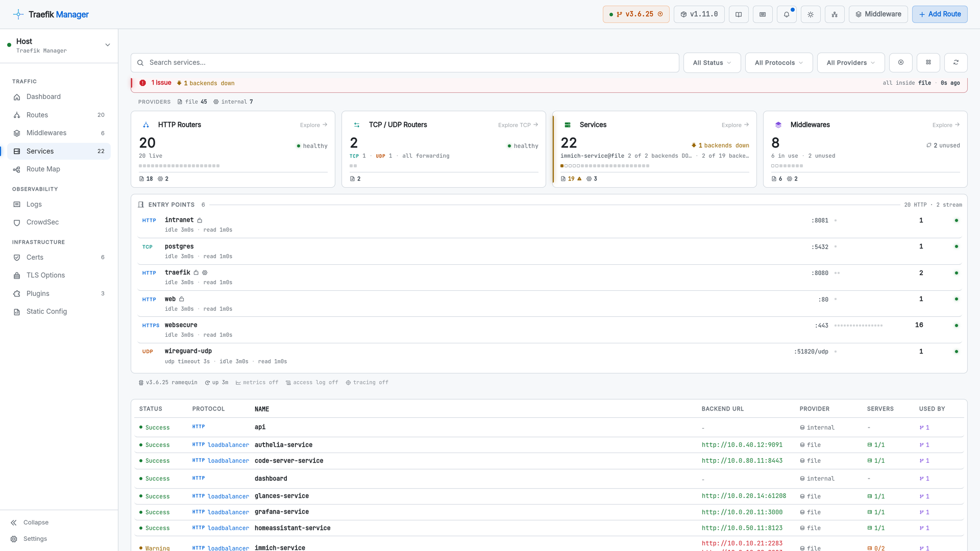
Task: Click Explore TCP on TCP/UDP Routers card
Action: (518, 125)
